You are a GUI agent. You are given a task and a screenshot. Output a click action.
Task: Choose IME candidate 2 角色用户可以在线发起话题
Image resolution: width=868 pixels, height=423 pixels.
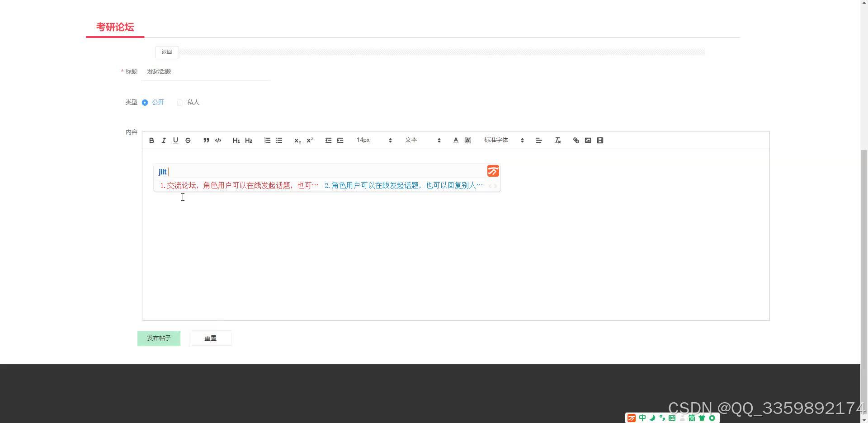point(404,186)
